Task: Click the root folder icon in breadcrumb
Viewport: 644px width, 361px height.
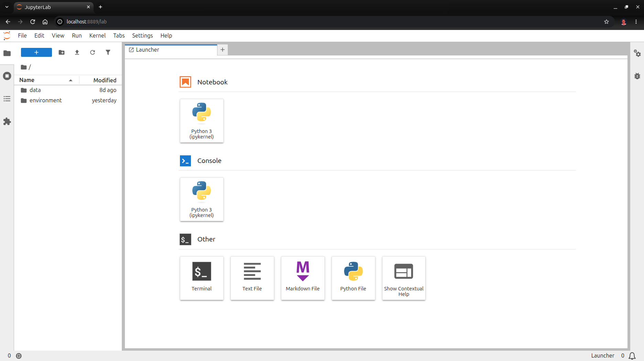Action: point(24,67)
